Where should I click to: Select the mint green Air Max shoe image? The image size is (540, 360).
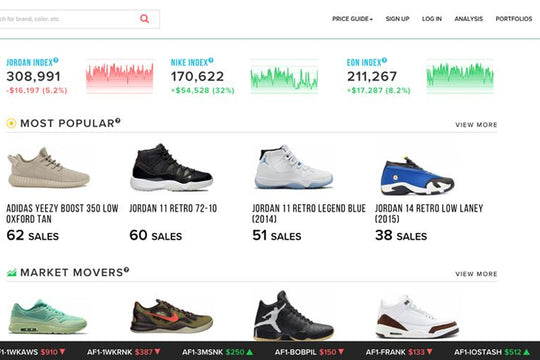[x=48, y=317]
